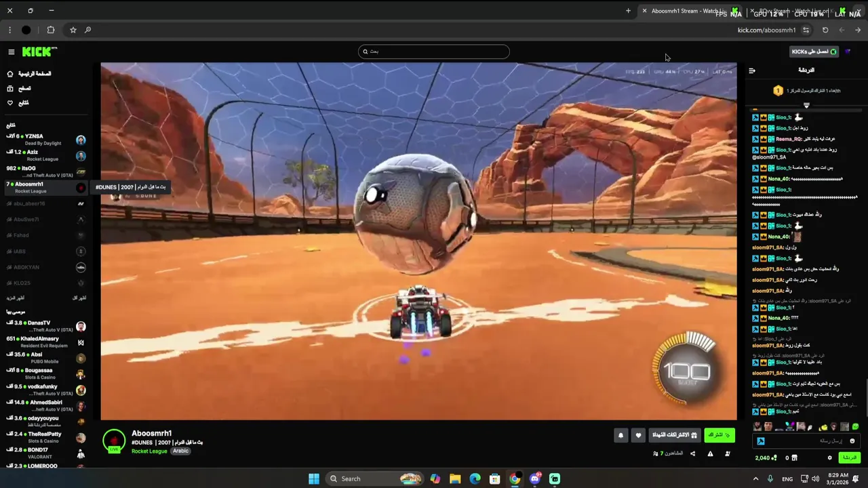This screenshot has height=488, width=868.
Task: Share the stream via share icon
Action: click(x=692, y=453)
